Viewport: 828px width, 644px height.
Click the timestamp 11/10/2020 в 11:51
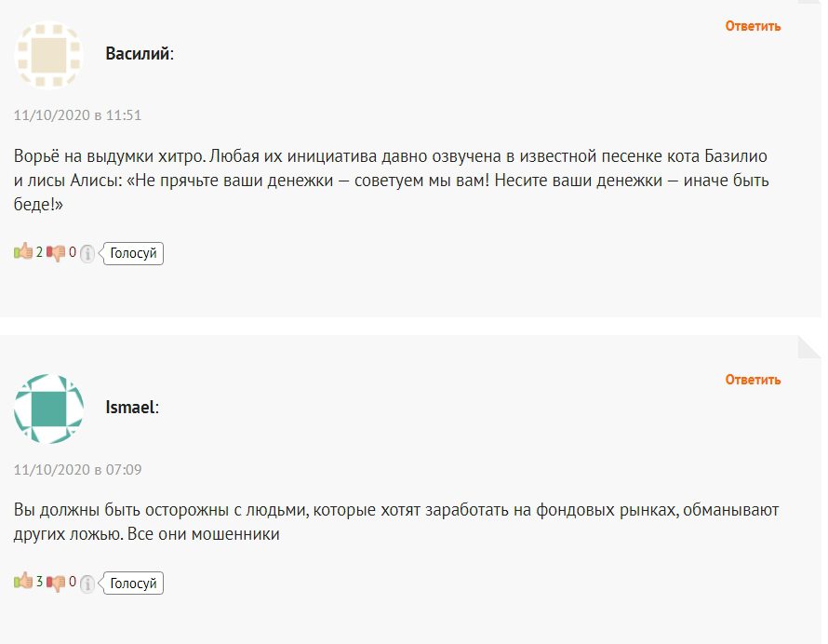[77, 115]
